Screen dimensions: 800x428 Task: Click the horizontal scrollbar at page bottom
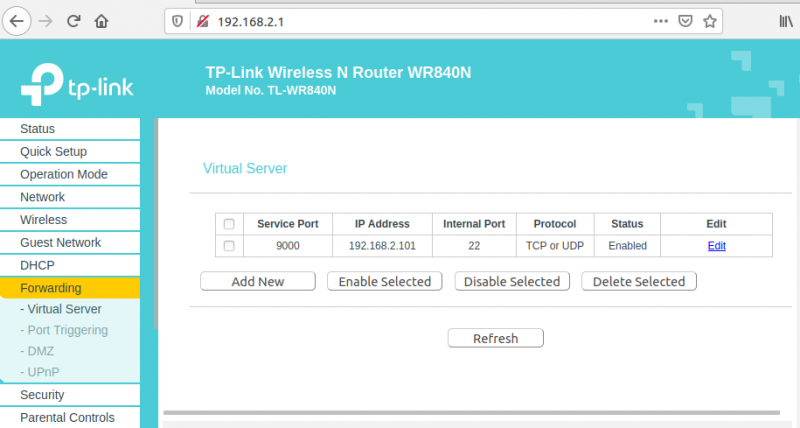(471, 413)
